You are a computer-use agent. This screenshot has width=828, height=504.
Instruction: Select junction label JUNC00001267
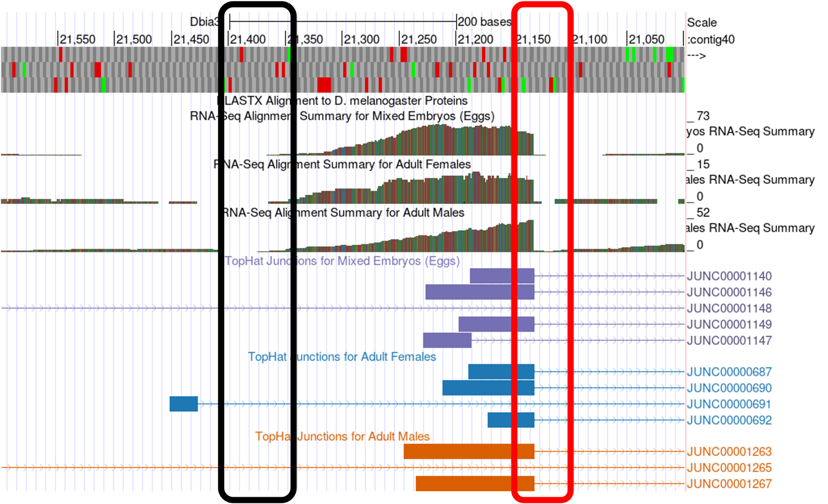point(729,484)
